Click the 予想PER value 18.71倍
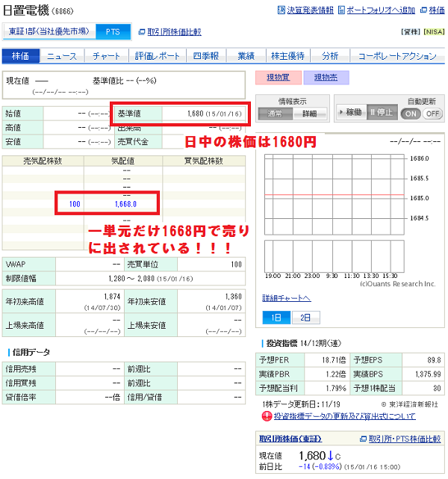The image size is (448, 479). coord(334,360)
